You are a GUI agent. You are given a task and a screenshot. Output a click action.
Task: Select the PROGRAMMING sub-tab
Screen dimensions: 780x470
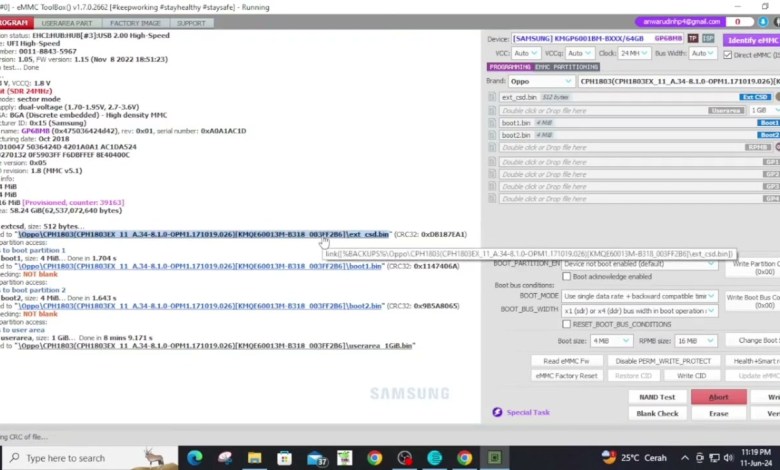point(509,67)
